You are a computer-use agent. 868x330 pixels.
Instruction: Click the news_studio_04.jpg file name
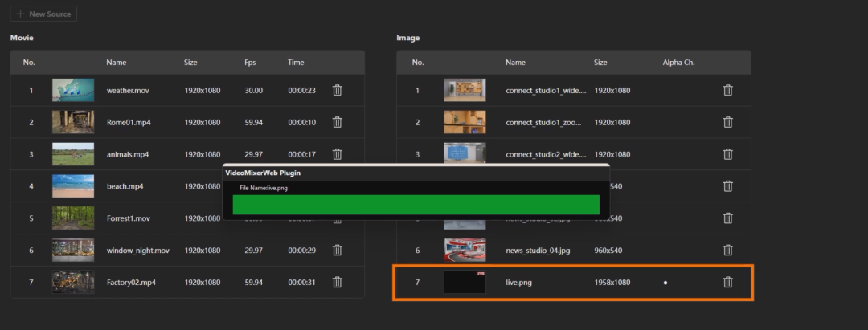tap(538, 251)
